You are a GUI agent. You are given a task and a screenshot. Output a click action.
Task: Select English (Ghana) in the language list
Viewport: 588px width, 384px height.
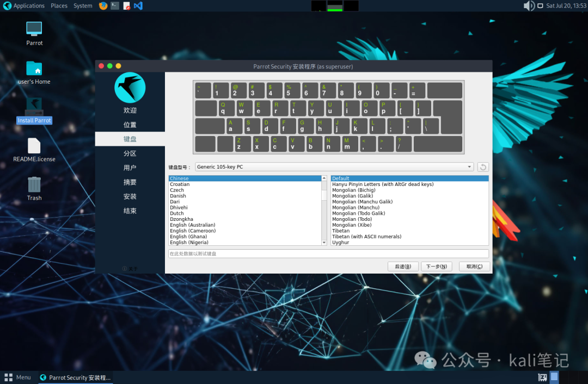coord(245,237)
